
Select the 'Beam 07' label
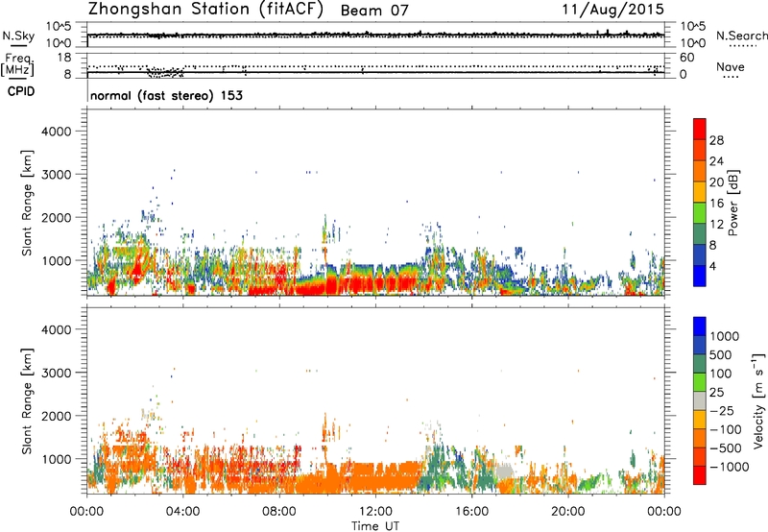[374, 11]
